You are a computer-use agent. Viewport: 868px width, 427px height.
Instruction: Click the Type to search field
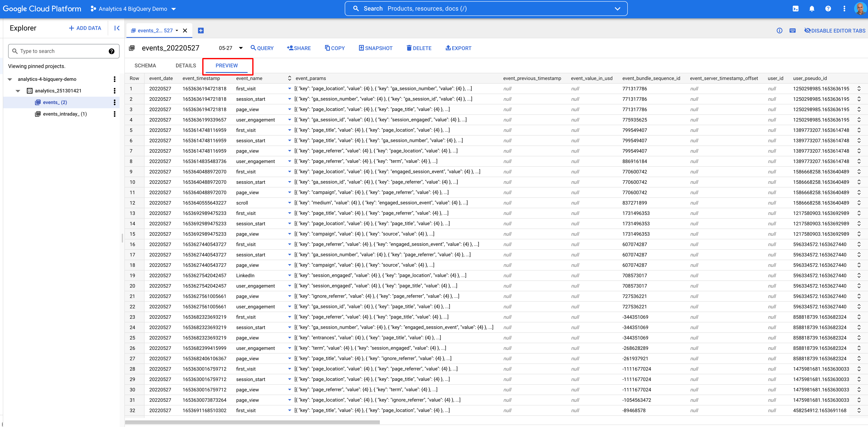click(61, 51)
